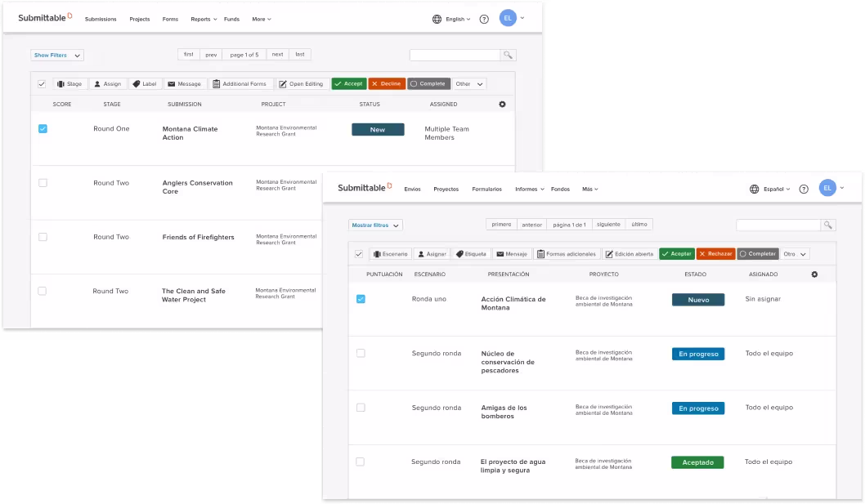This screenshot has height=504, width=865.
Task: Click the Formas adicionales button
Action: pos(567,254)
